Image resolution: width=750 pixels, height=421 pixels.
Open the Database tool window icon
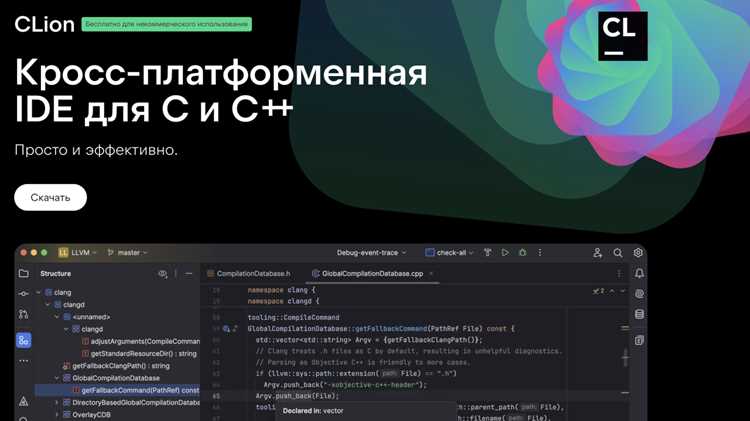pos(639,314)
